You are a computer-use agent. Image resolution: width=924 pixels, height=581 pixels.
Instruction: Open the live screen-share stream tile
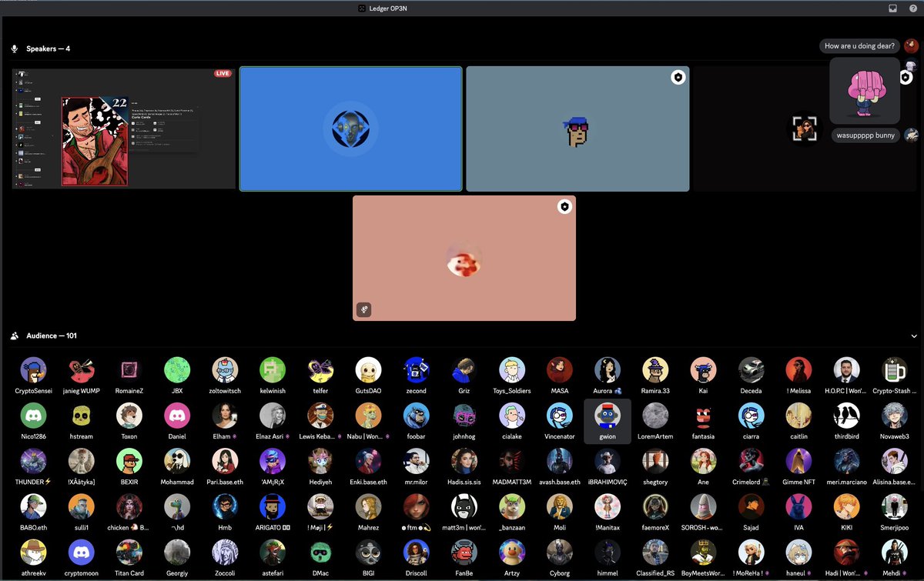(x=124, y=128)
